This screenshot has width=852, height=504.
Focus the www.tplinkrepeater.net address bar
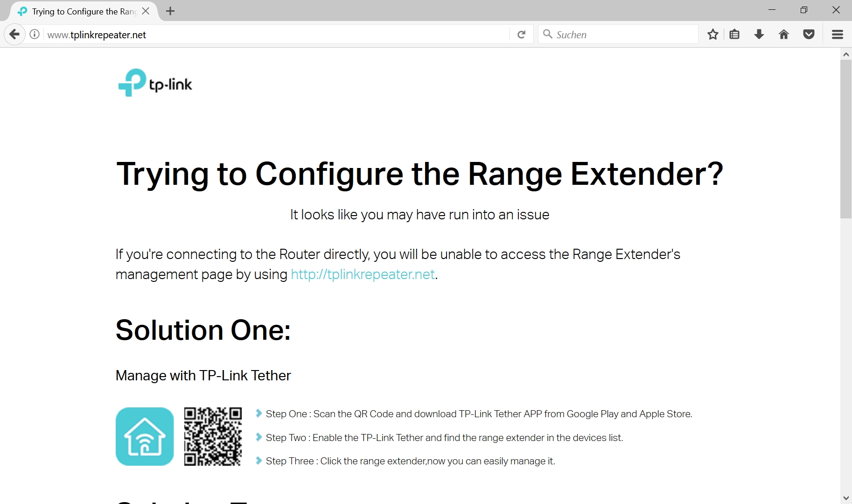pos(275,35)
